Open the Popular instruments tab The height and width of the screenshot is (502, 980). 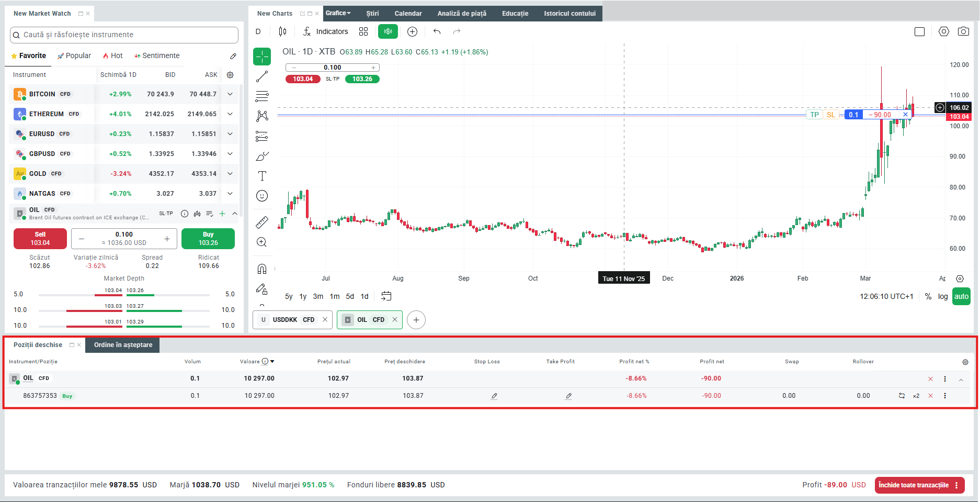pos(74,56)
